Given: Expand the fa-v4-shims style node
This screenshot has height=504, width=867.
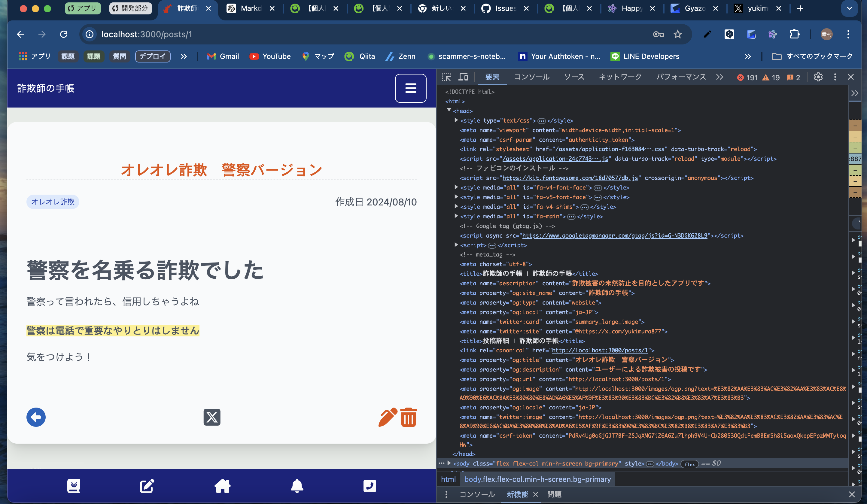Looking at the screenshot, I should [456, 206].
